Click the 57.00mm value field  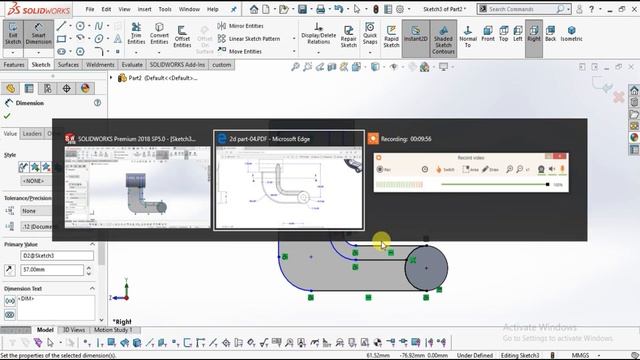pos(52,270)
